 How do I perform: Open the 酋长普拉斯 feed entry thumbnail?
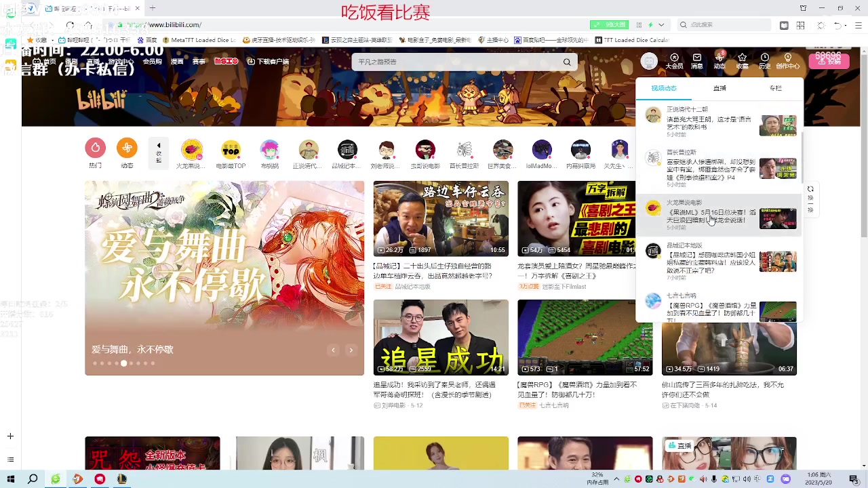tap(778, 168)
